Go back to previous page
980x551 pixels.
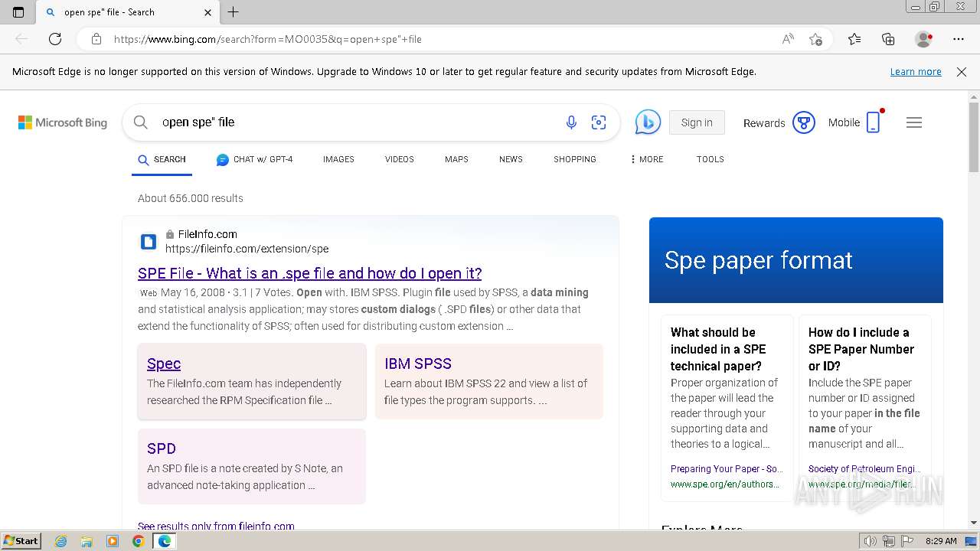pyautogui.click(x=21, y=39)
